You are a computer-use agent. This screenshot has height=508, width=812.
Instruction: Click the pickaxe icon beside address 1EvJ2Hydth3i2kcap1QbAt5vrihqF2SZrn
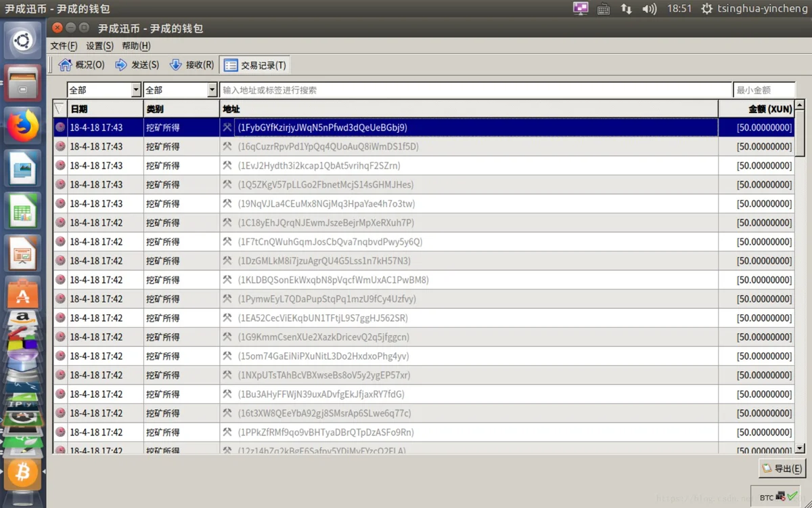pos(227,165)
